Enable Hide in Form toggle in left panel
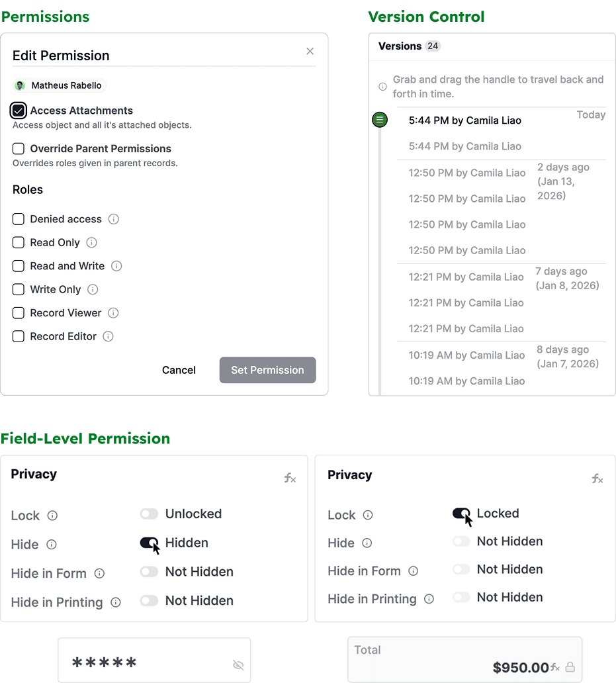 click(149, 572)
